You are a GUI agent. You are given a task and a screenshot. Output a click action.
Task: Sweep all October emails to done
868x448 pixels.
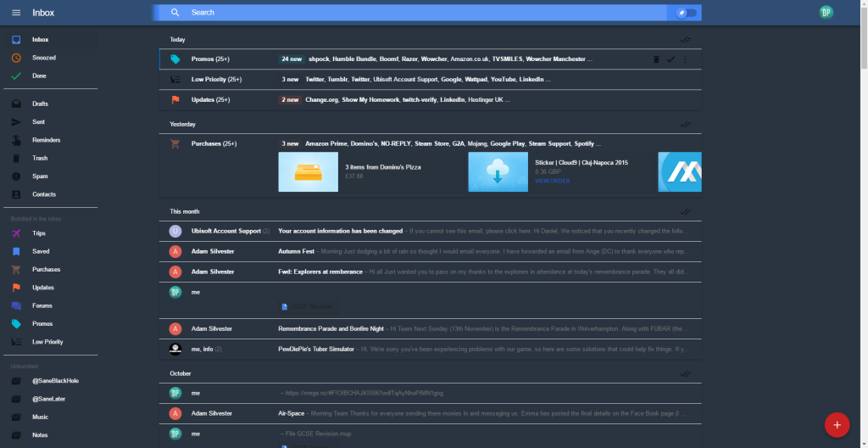point(685,373)
